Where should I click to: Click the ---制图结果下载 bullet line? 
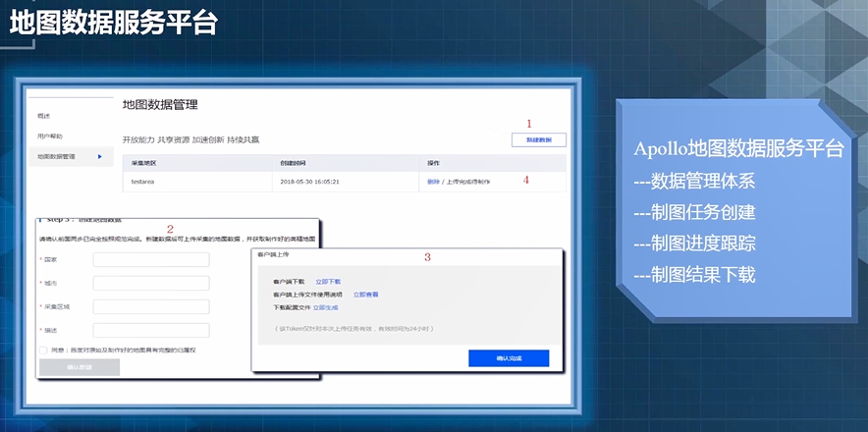pyautogui.click(x=694, y=274)
